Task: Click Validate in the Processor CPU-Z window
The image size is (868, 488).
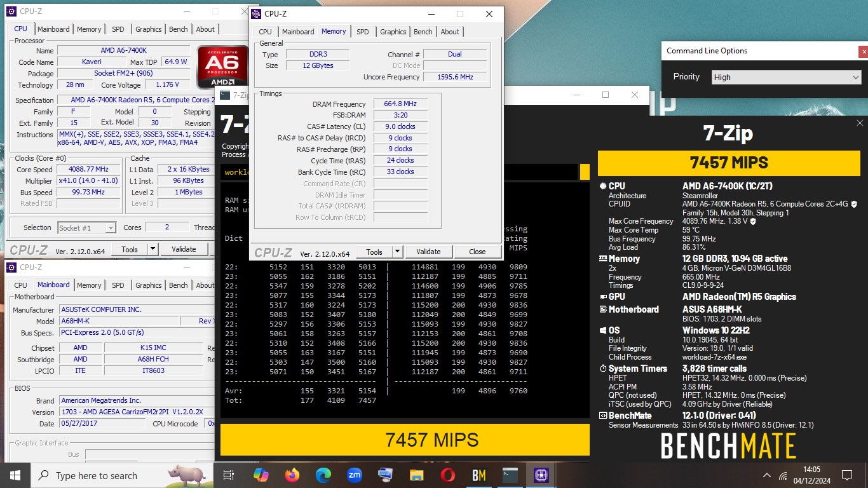Action: click(x=184, y=249)
